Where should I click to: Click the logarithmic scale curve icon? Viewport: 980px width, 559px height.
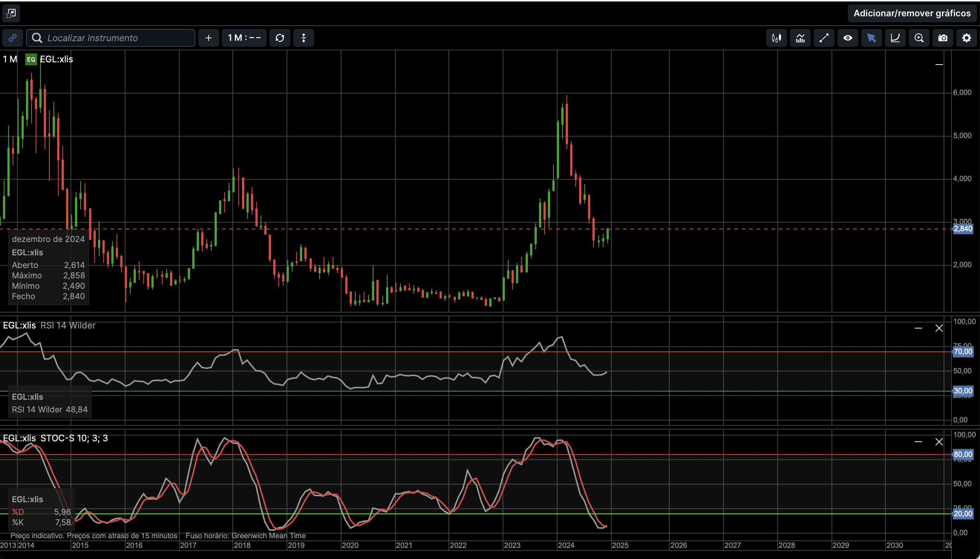895,38
